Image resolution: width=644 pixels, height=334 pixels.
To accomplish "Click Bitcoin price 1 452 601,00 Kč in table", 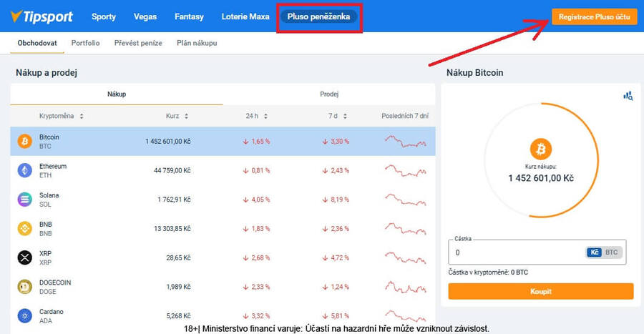I will [168, 141].
